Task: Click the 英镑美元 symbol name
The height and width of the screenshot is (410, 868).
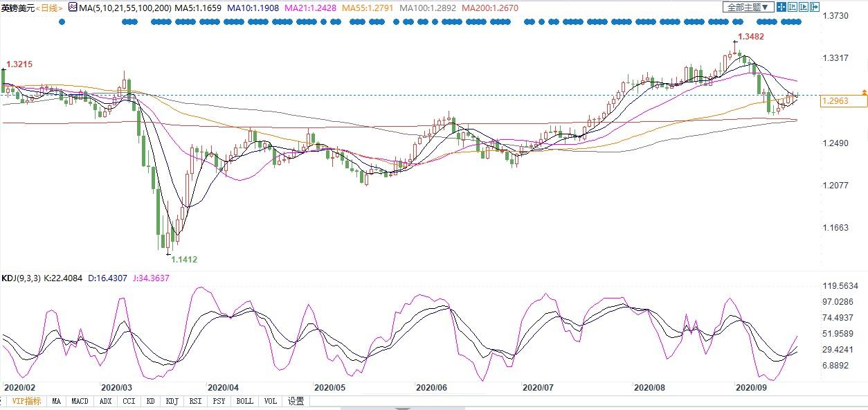Action: pyautogui.click(x=17, y=7)
